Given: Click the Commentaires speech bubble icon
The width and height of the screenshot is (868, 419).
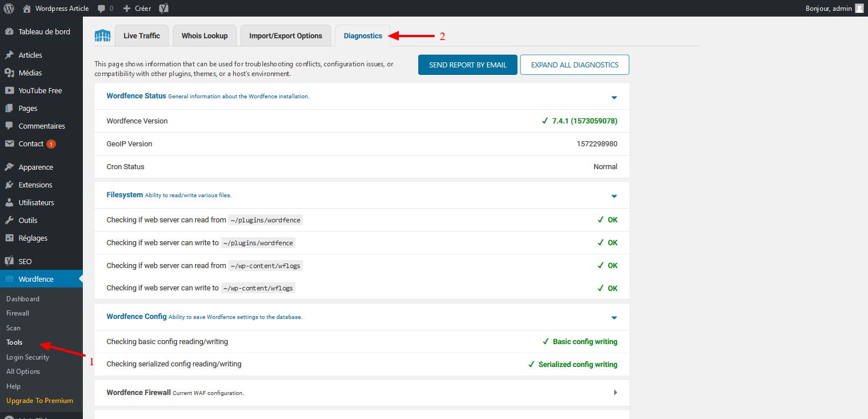Looking at the screenshot, I should tap(9, 126).
